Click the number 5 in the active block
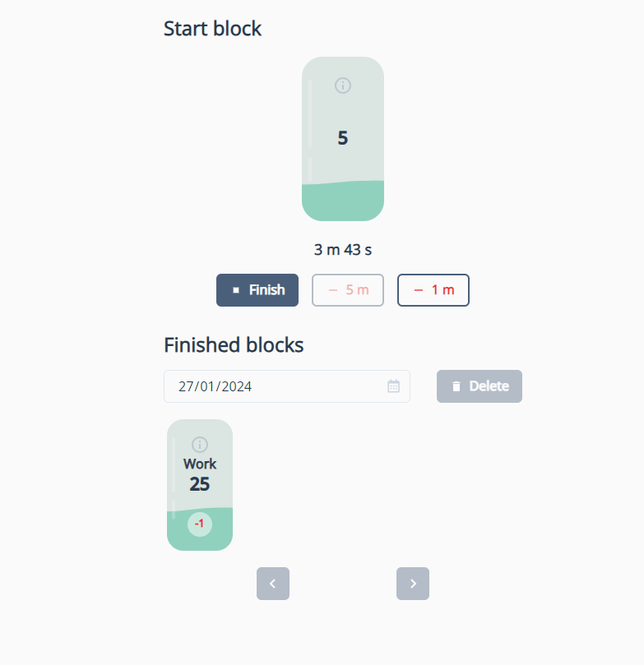Screen dimensions: 644x665 point(343,138)
